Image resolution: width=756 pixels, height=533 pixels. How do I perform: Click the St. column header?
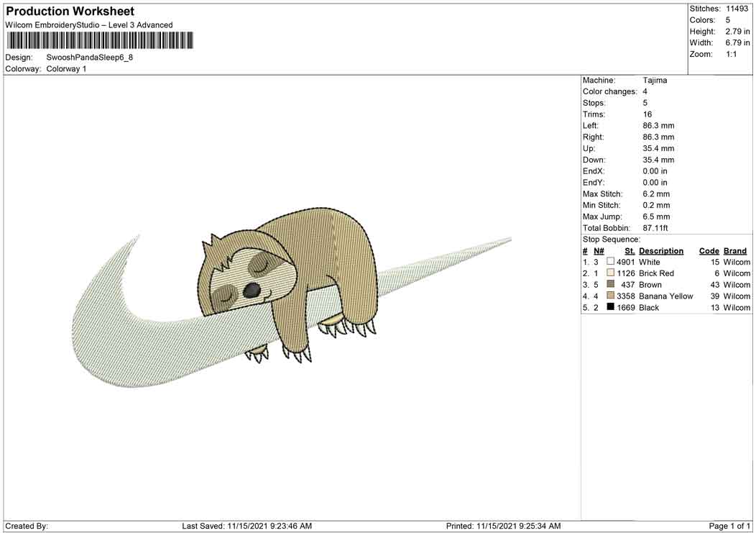coord(630,251)
